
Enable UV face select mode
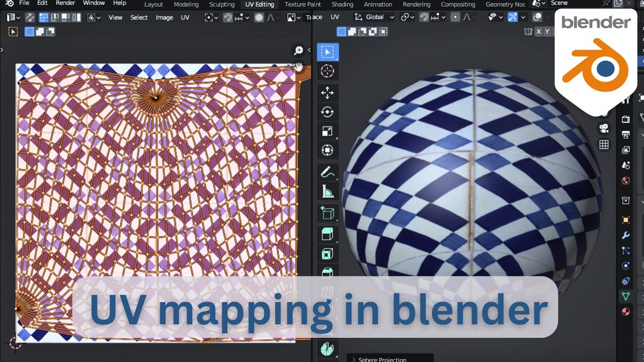[x=65, y=18]
